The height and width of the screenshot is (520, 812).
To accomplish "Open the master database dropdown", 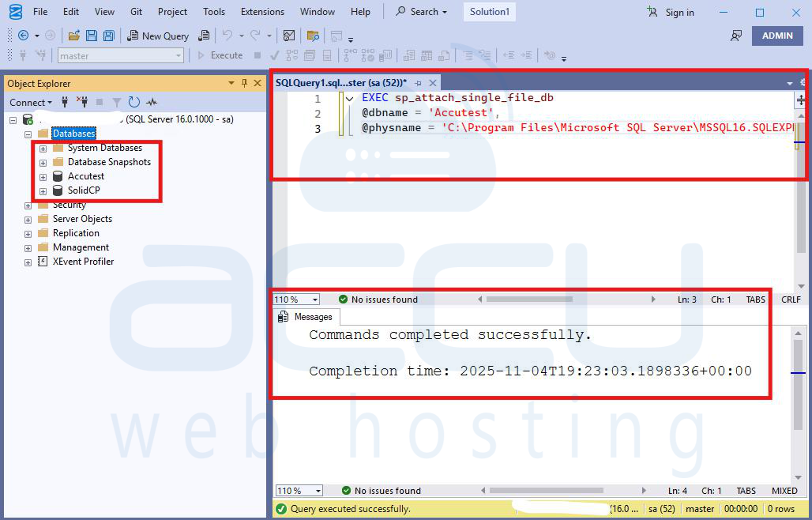I will [x=179, y=55].
